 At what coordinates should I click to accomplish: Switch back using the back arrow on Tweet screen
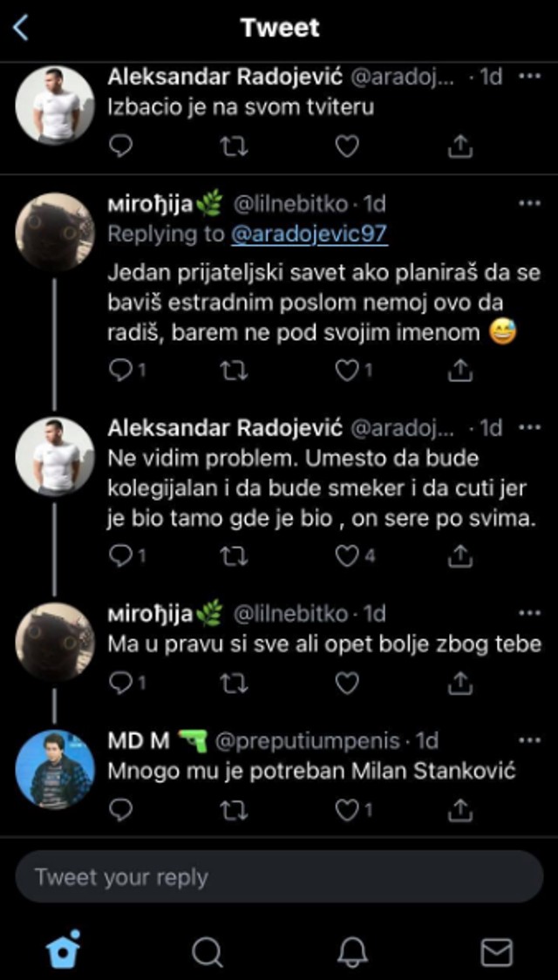(21, 27)
